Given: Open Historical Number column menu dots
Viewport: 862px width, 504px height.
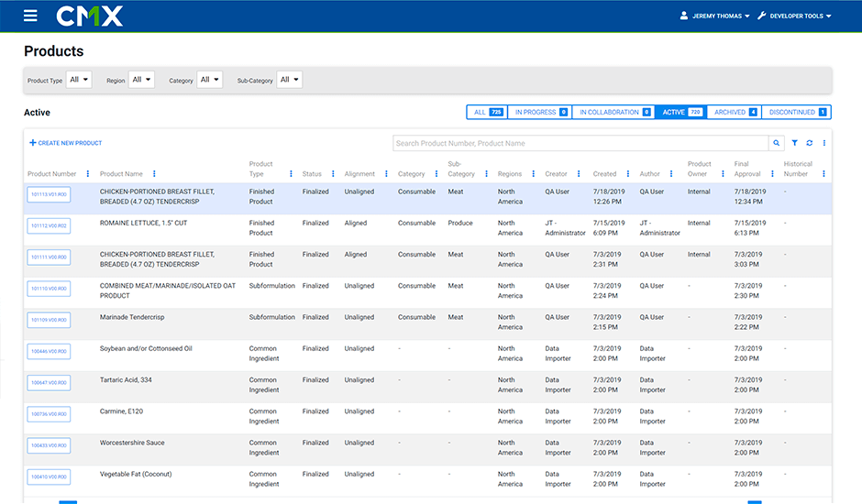Looking at the screenshot, I should [x=823, y=174].
